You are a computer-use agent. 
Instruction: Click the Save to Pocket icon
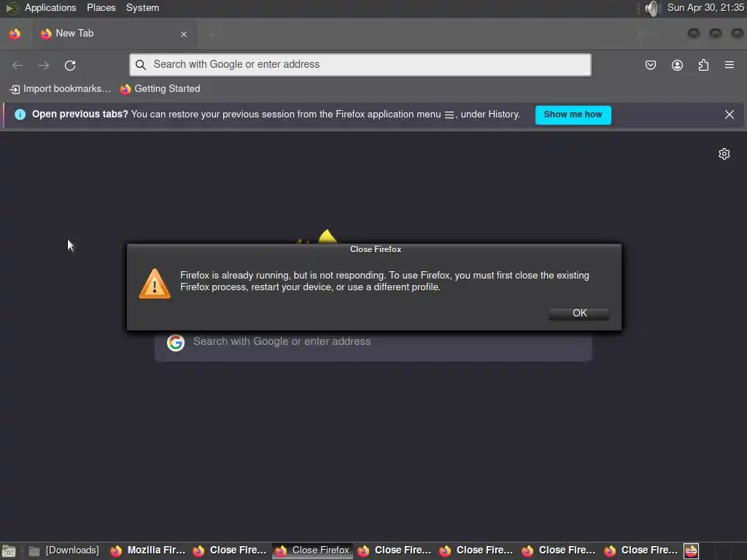click(x=650, y=65)
